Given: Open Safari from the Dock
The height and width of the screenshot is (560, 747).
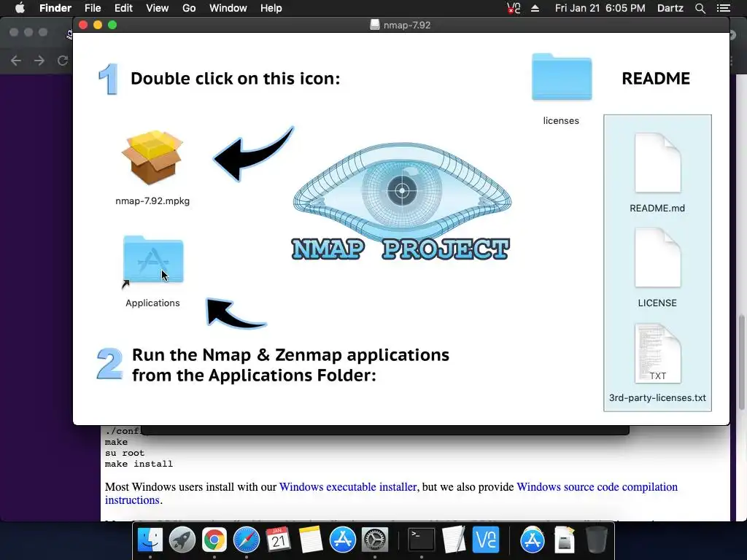Looking at the screenshot, I should click(x=247, y=540).
